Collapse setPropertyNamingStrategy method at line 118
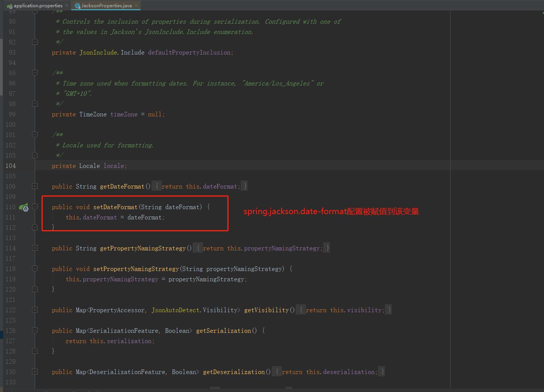The image size is (544, 392). (x=35, y=269)
